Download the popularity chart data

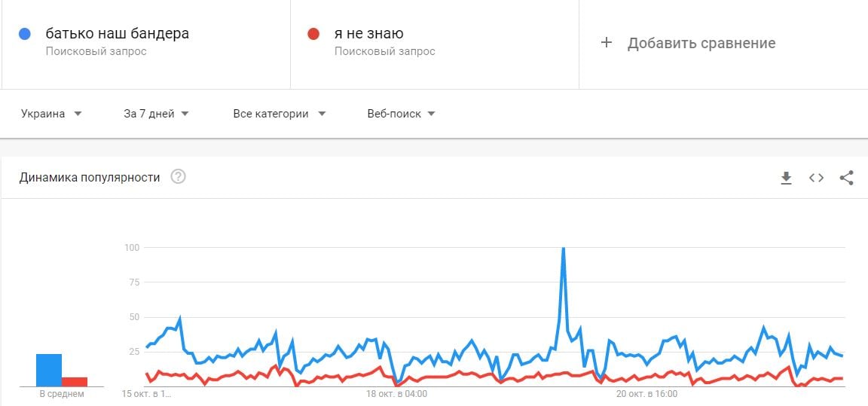click(786, 178)
